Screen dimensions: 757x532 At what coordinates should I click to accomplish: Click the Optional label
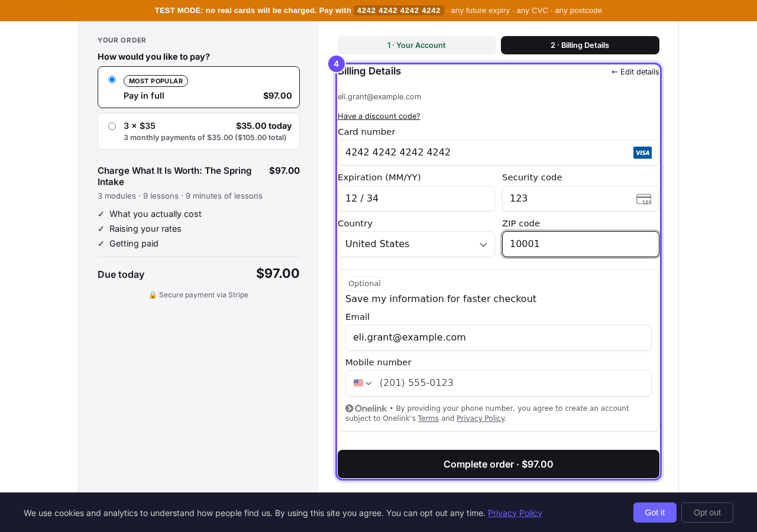point(364,283)
